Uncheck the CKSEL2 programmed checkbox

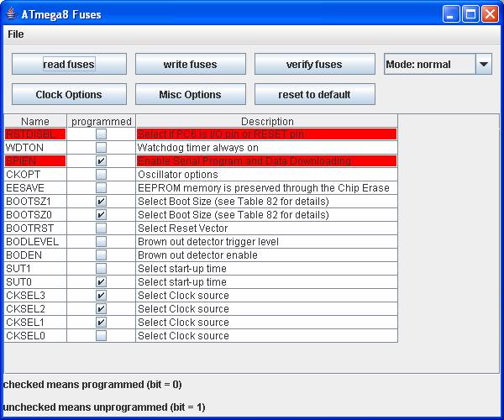pos(101,309)
